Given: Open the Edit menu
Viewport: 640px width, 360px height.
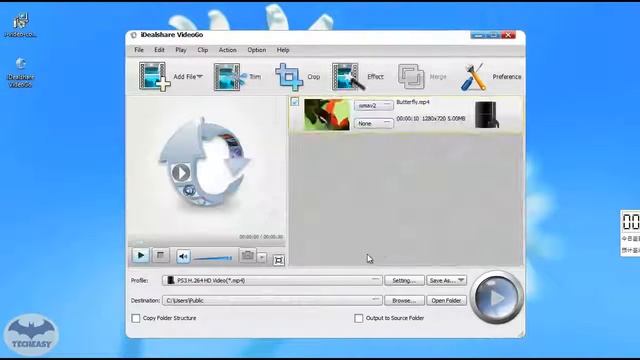Looking at the screenshot, I should pos(159,50).
